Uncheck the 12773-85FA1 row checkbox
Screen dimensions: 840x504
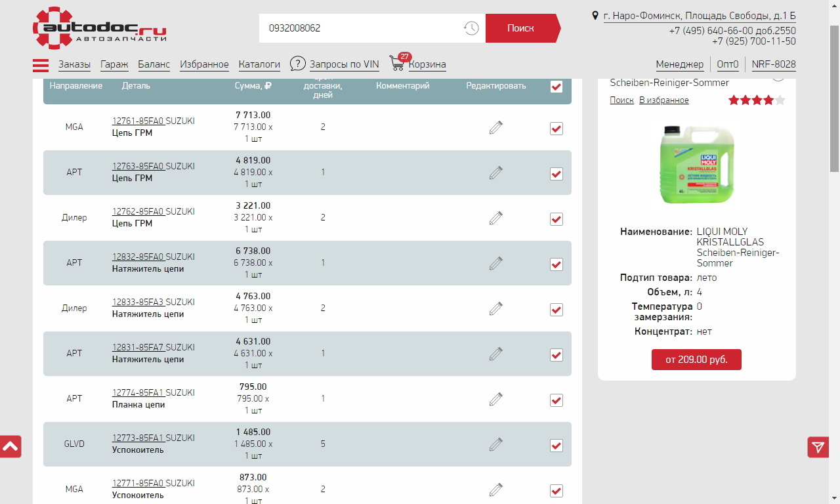coord(556,446)
